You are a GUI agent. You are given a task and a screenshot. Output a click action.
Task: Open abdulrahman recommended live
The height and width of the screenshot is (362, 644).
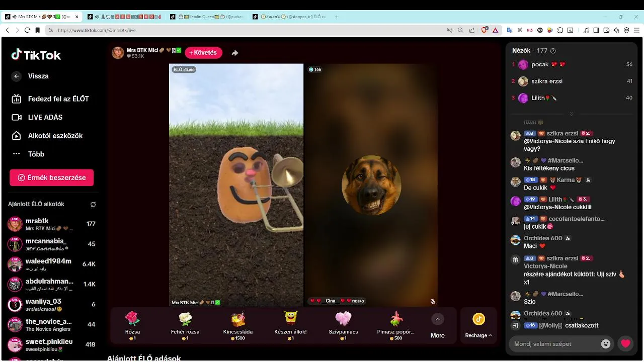[51, 285]
